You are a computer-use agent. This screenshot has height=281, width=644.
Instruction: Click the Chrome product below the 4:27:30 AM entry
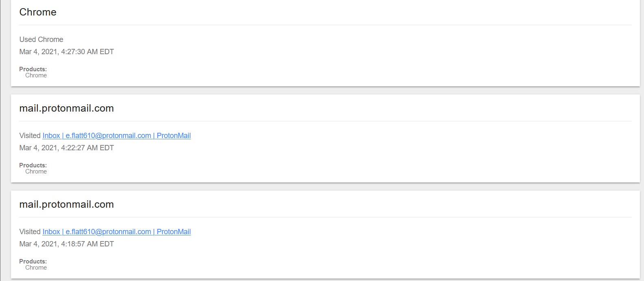click(36, 75)
